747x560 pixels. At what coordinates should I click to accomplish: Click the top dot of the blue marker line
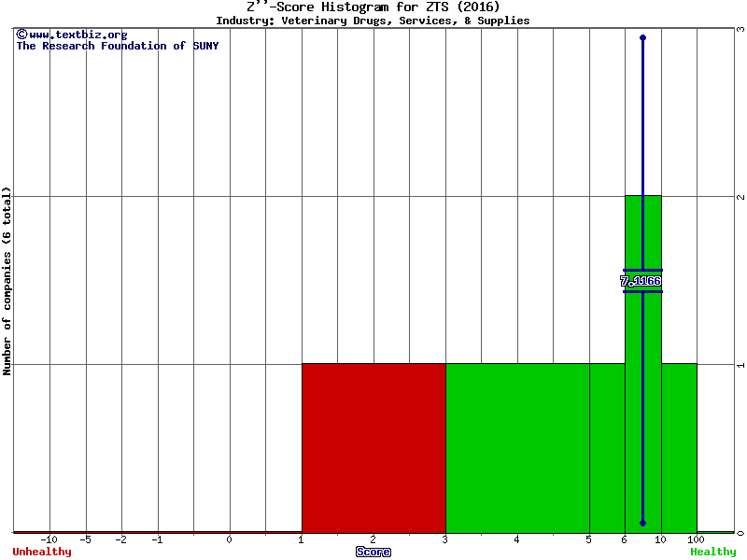click(x=642, y=37)
